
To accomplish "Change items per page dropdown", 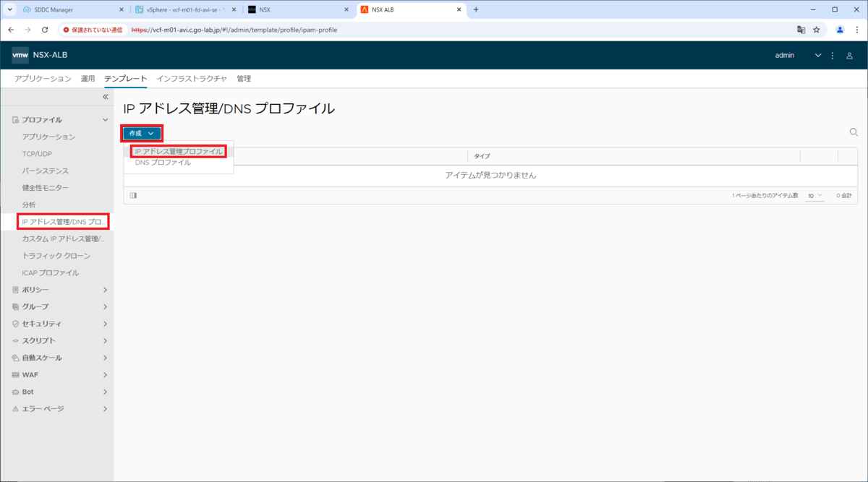I will 814,196.
